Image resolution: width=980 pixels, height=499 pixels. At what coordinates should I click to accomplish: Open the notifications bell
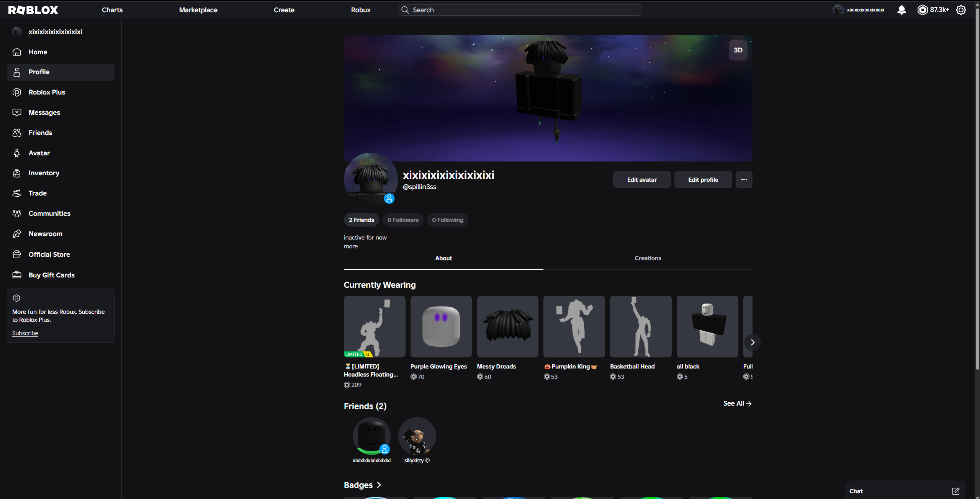(x=901, y=10)
